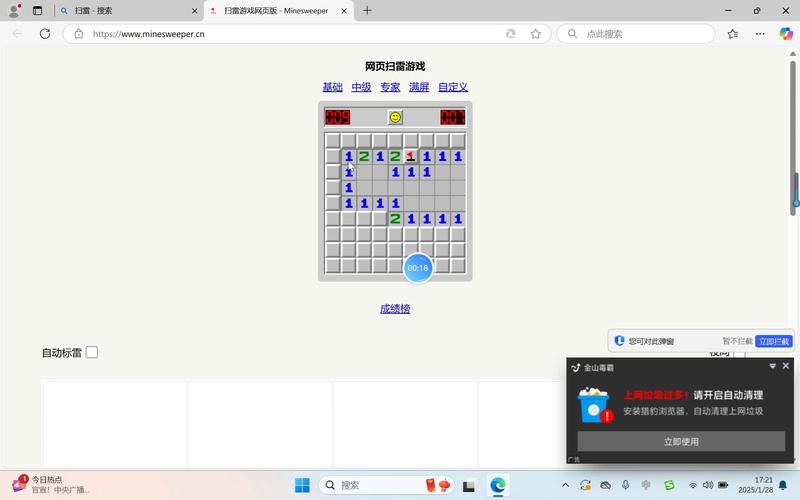
Task: Open the 金山毒霸 popup dropdown arrow
Action: tap(772, 366)
